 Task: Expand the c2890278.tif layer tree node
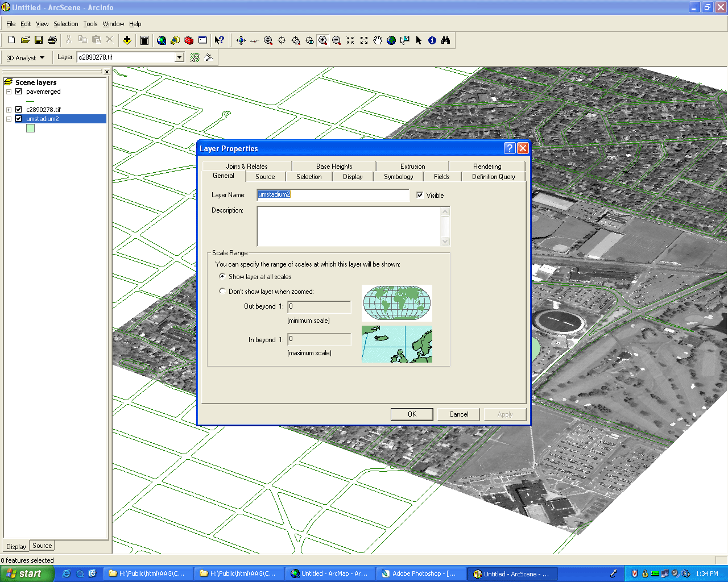(x=9, y=110)
